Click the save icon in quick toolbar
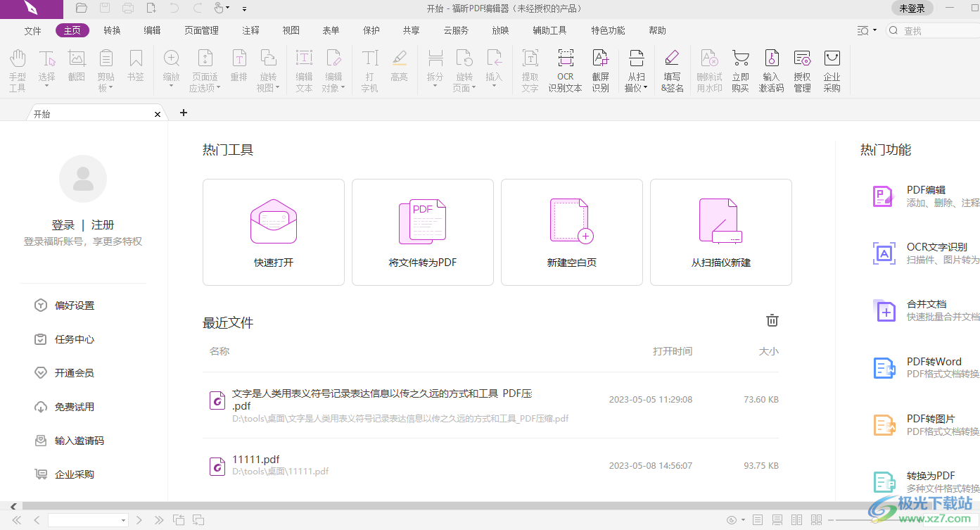The width and height of the screenshot is (980, 530). click(x=105, y=8)
